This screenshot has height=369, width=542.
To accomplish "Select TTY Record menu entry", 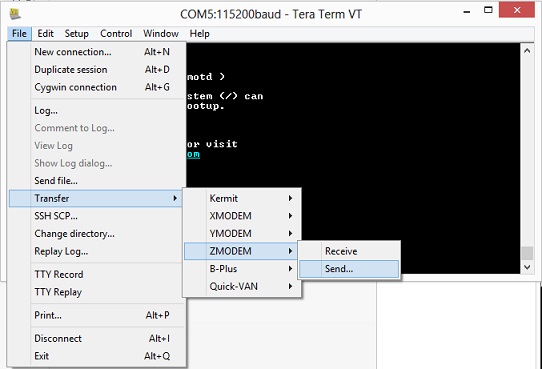I will pos(96,274).
